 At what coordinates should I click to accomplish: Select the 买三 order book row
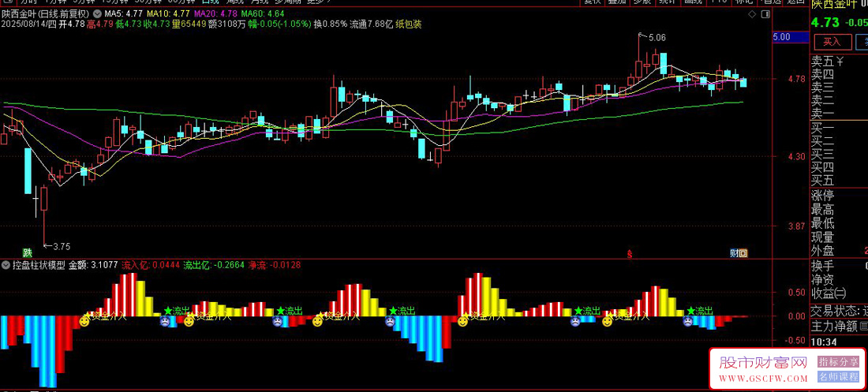(x=838, y=154)
